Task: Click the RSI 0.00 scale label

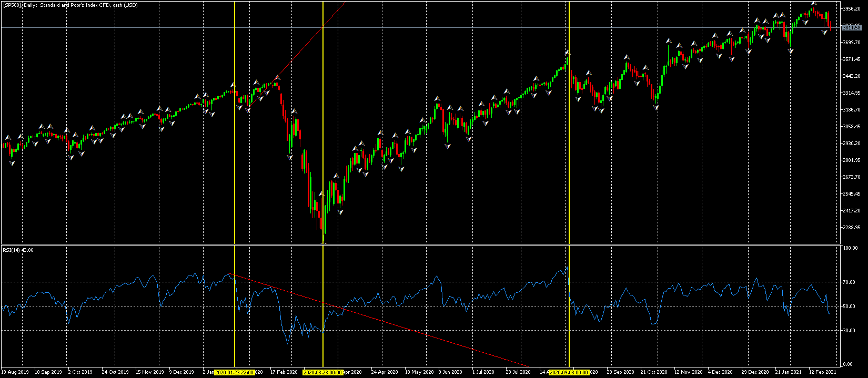Action: point(848,364)
